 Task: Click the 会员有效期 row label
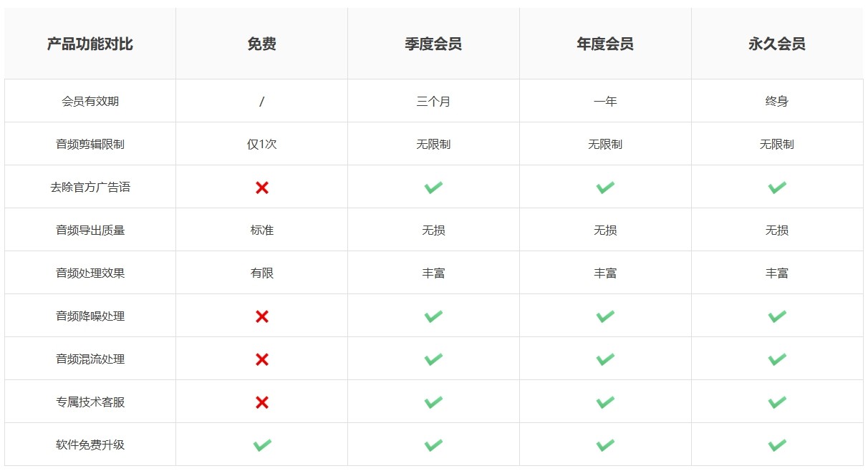(90, 102)
